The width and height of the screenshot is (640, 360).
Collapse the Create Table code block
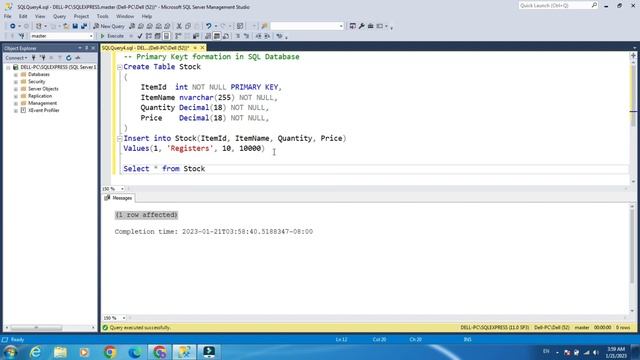(120, 67)
